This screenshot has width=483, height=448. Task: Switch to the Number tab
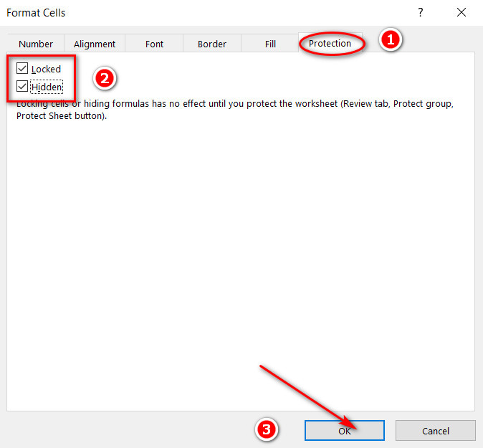click(36, 44)
